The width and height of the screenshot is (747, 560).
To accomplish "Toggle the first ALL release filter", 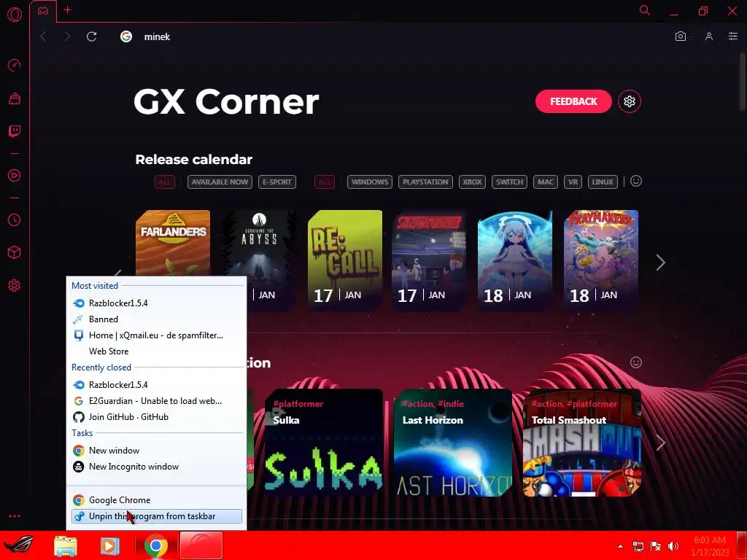I will click(x=164, y=182).
